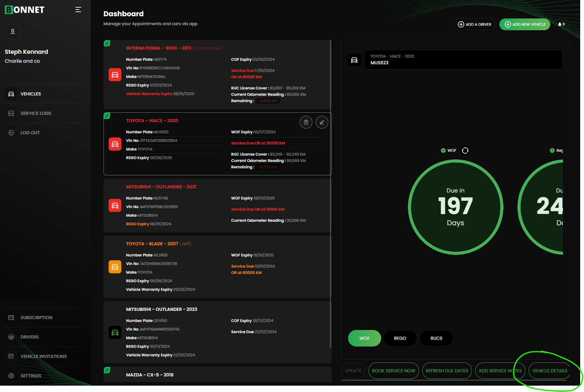Viewport: 584px width, 392px height.
Task: Open the user profile avatar icon
Action: click(x=13, y=31)
